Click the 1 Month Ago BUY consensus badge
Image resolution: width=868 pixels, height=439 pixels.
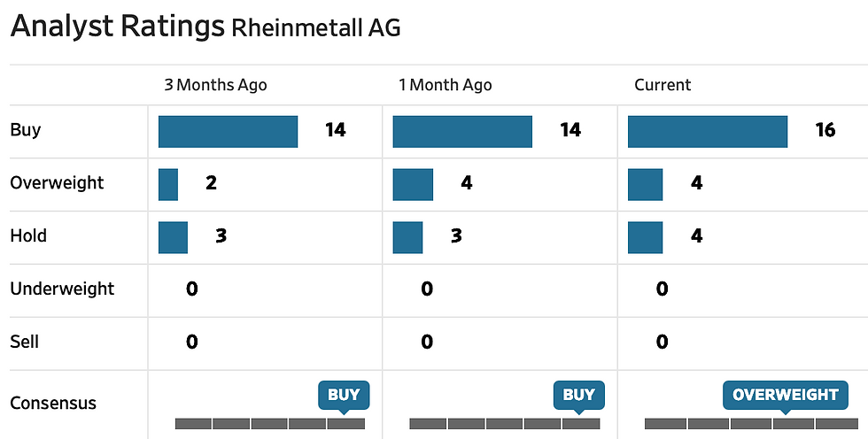pos(578,395)
